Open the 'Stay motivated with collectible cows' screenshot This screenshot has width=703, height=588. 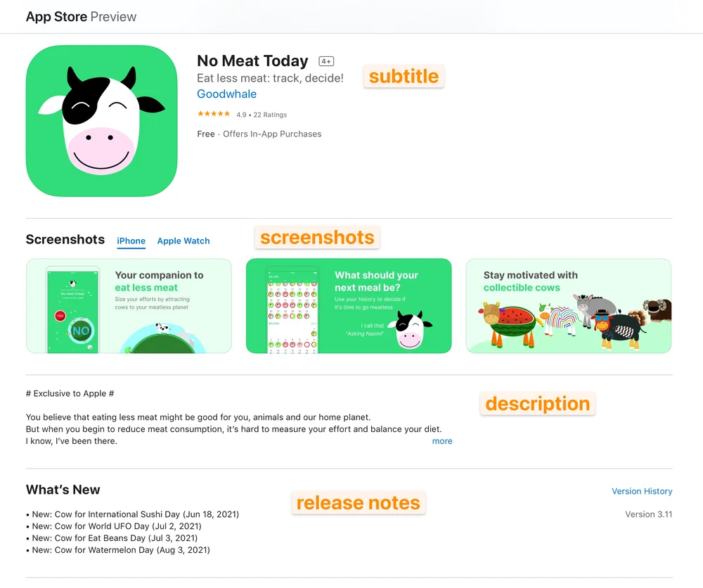tap(569, 306)
